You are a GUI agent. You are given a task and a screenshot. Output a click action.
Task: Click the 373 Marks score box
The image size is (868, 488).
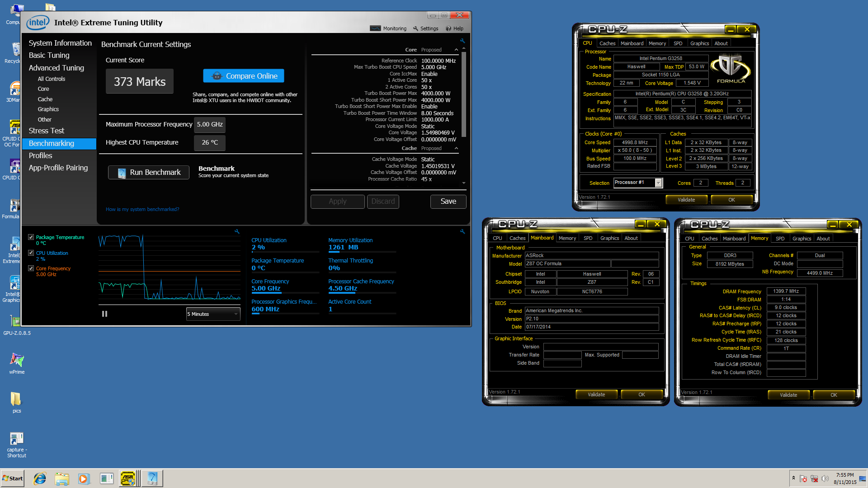(x=140, y=81)
